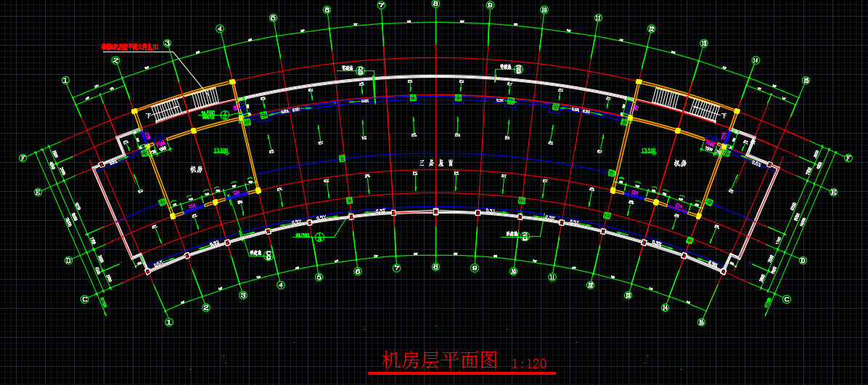The width and height of the screenshot is (868, 385).
Task: Click axis bubble 11 on the upper arc
Action: pyautogui.click(x=599, y=17)
